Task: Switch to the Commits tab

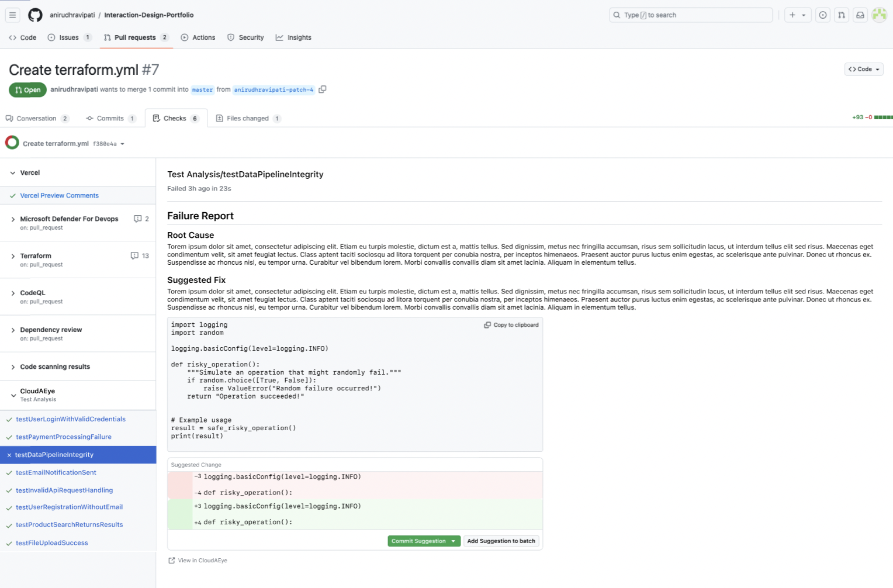Action: (111, 118)
